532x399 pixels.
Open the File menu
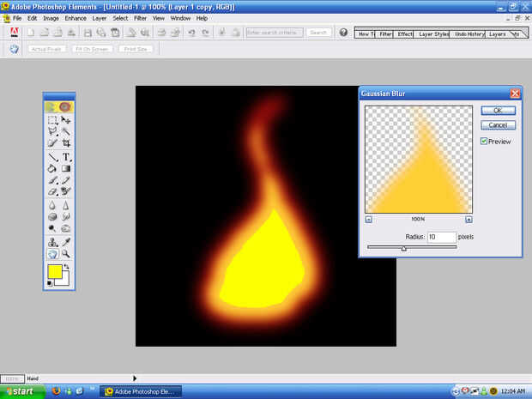(17, 18)
